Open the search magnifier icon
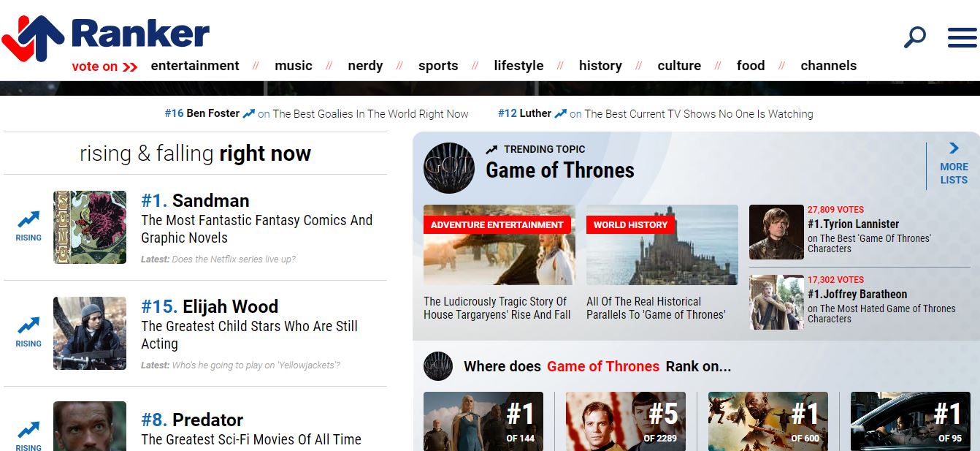Image resolution: width=980 pixels, height=451 pixels. click(x=914, y=37)
